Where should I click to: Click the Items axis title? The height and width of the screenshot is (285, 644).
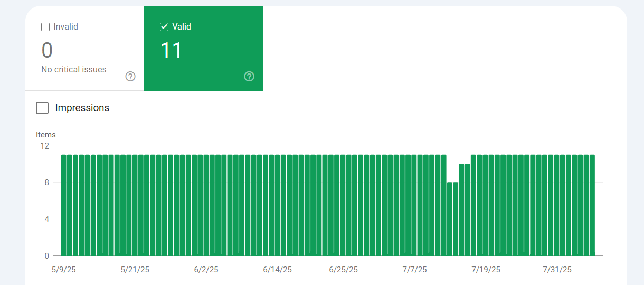pyautogui.click(x=46, y=135)
